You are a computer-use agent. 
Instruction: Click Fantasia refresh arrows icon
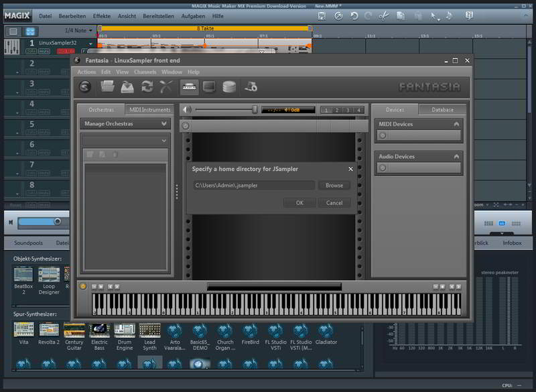point(147,87)
